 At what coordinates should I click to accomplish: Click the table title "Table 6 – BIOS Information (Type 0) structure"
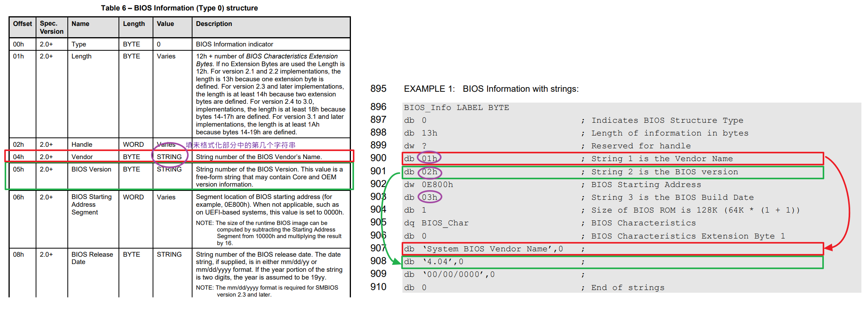(x=179, y=8)
